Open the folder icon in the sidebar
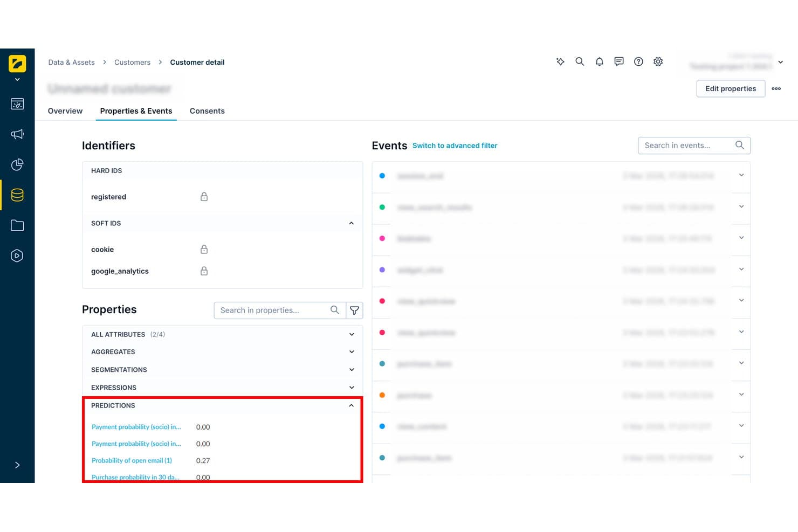Image resolution: width=798 pixels, height=532 pixels. point(17,225)
